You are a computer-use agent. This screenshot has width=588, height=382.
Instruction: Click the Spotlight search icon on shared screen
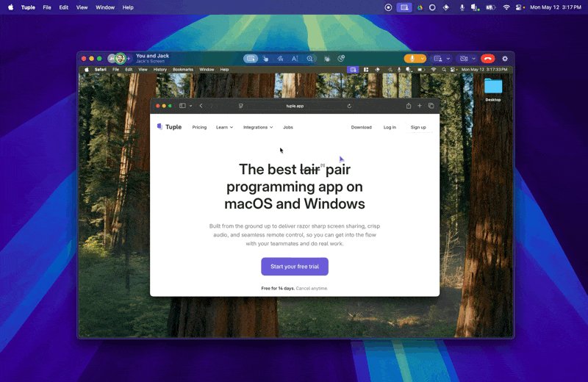coord(444,69)
